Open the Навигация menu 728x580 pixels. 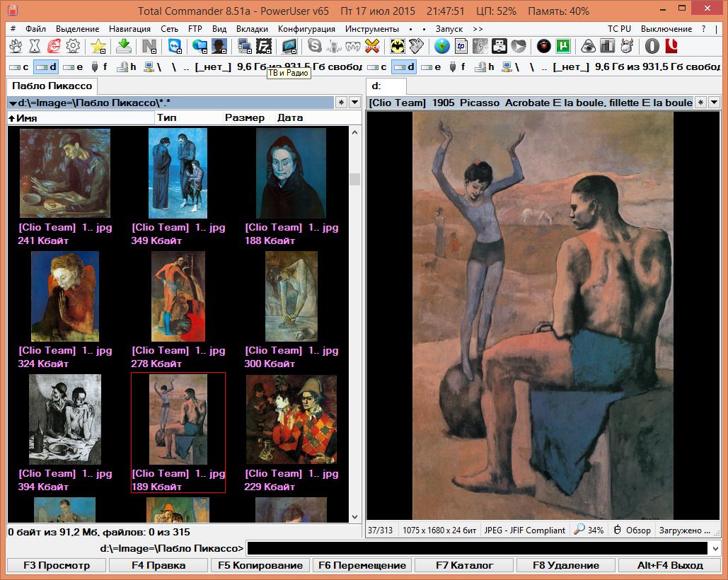[x=129, y=29]
